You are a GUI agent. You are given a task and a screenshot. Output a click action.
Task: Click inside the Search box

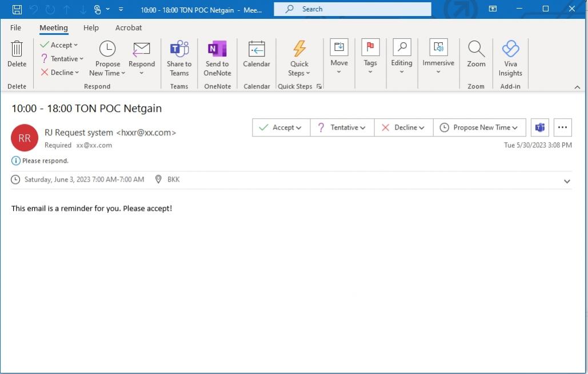351,9
